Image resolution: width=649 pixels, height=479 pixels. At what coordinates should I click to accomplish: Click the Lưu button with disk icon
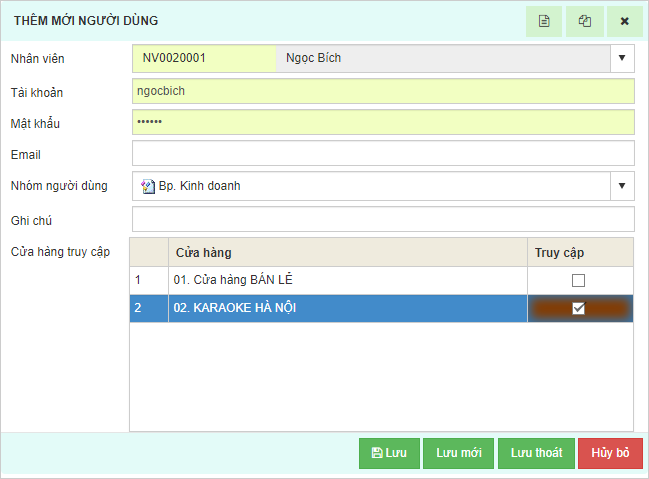(389, 453)
